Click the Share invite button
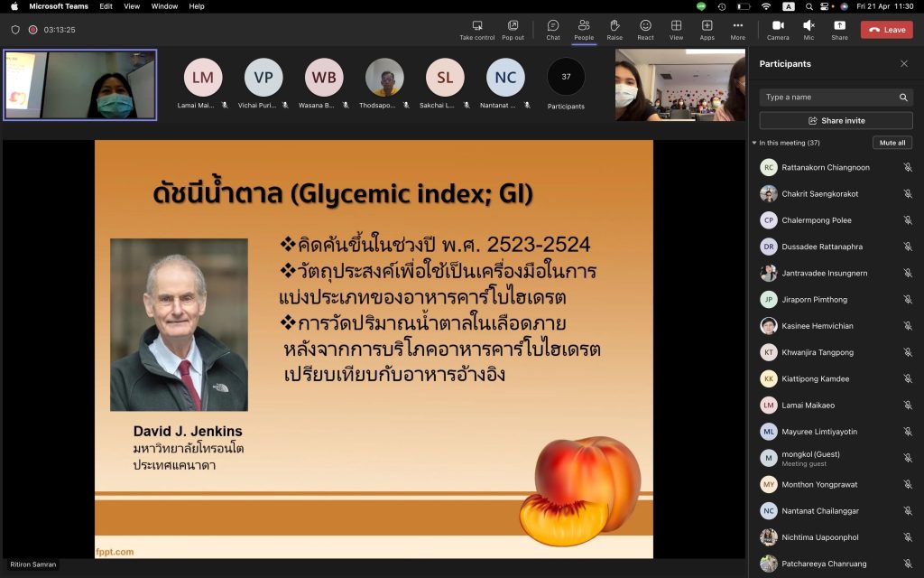The height and width of the screenshot is (578, 924). pos(836,120)
